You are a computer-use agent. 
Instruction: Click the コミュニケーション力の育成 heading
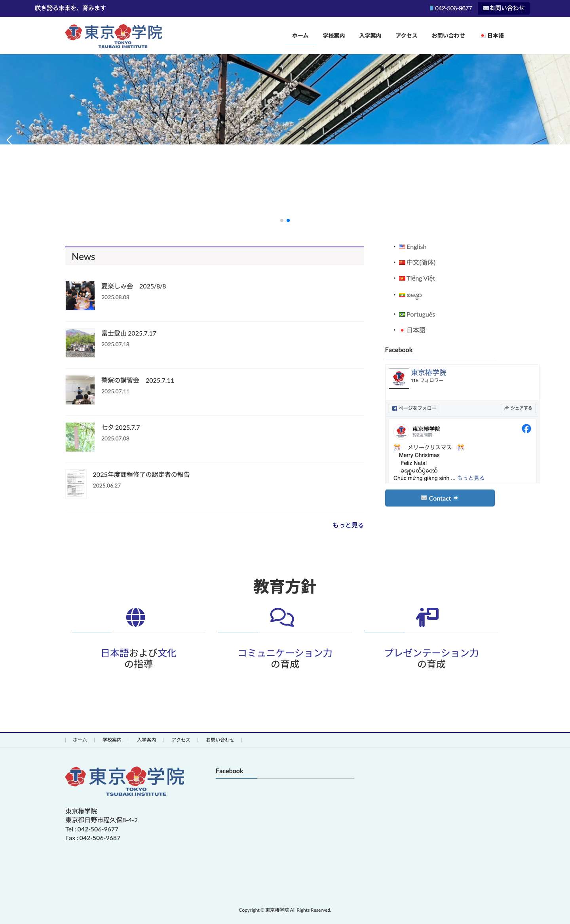pyautogui.click(x=285, y=658)
